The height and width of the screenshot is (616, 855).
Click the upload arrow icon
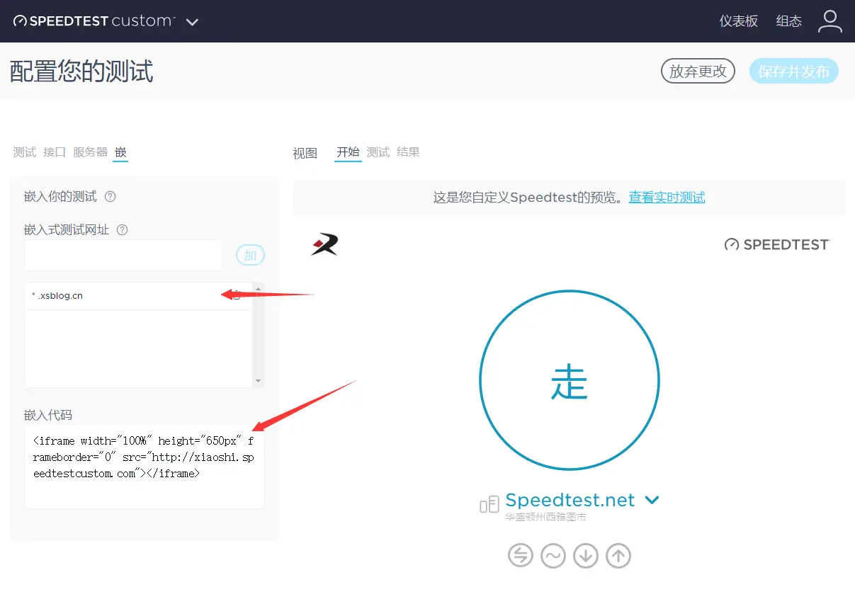coord(618,555)
